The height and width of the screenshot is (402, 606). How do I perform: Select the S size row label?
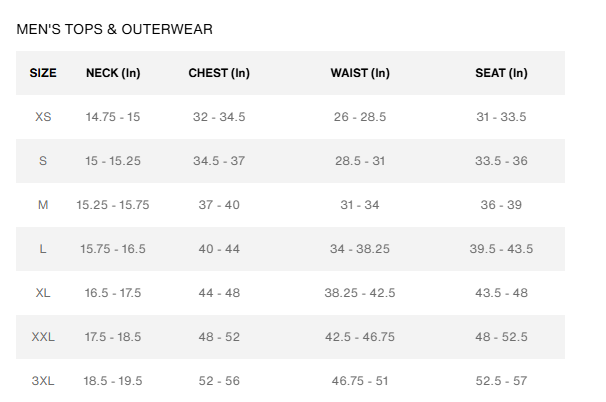(43, 161)
